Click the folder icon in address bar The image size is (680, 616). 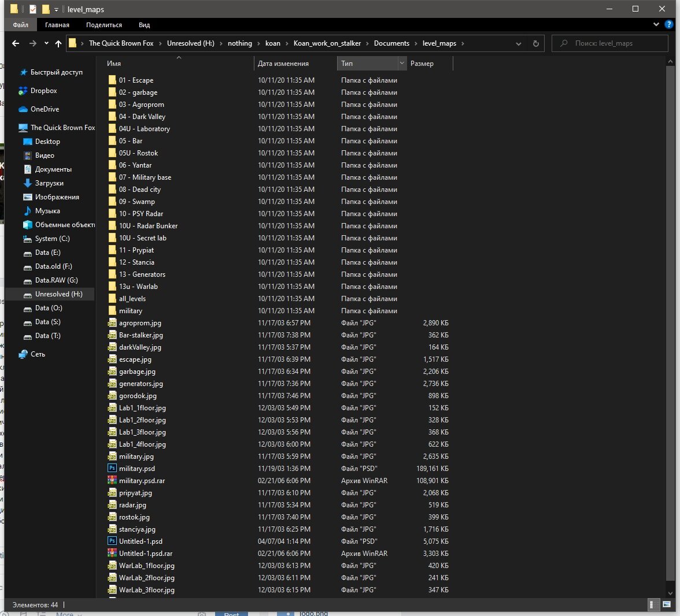pos(72,43)
